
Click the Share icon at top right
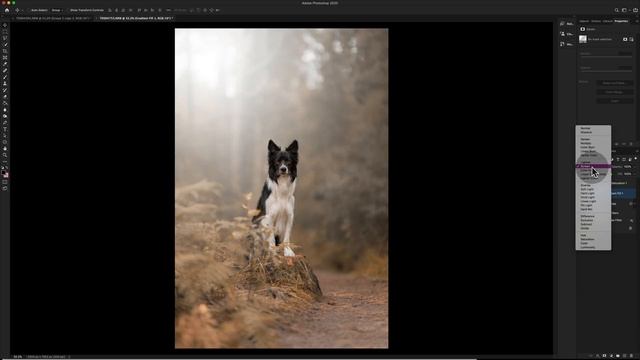pyautogui.click(x=636, y=10)
